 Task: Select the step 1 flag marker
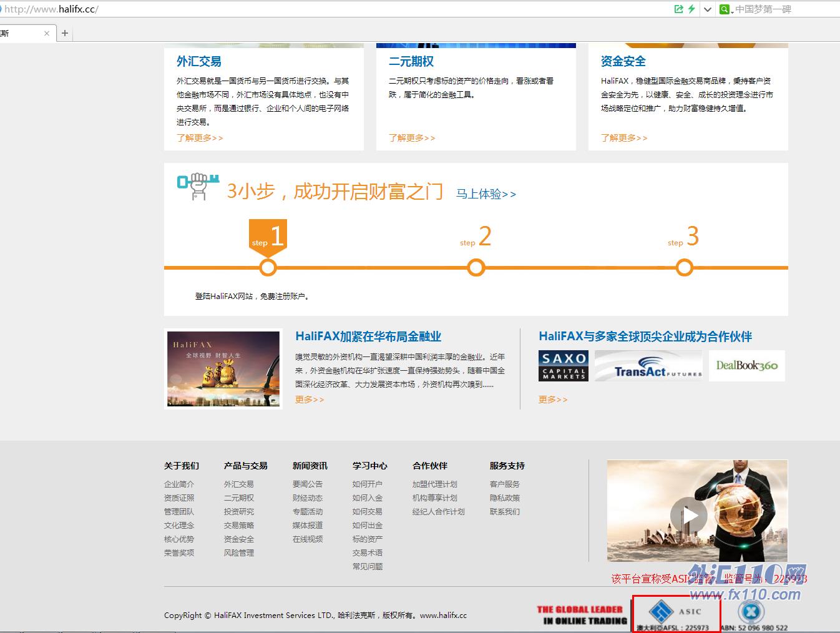click(268, 237)
